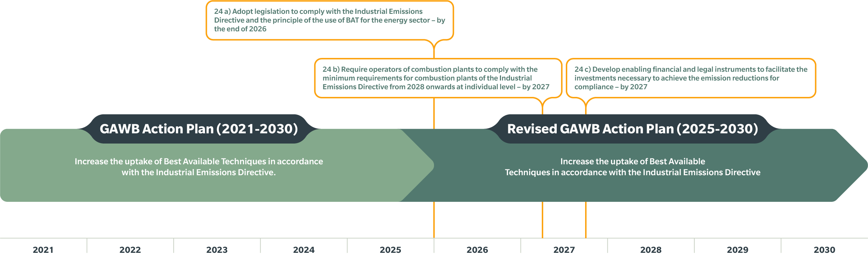Click the 2022 year label
This screenshot has height=255, width=868.
[x=130, y=250]
